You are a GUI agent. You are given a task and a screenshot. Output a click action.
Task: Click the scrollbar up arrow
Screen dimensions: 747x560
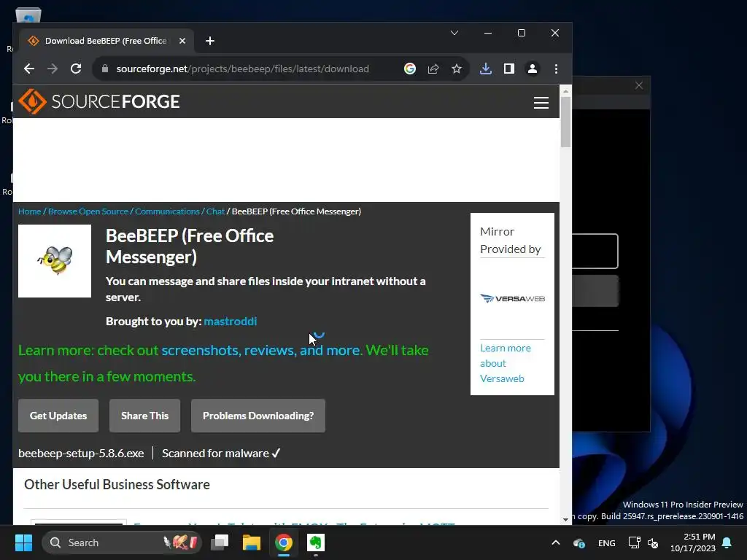pyautogui.click(x=565, y=91)
